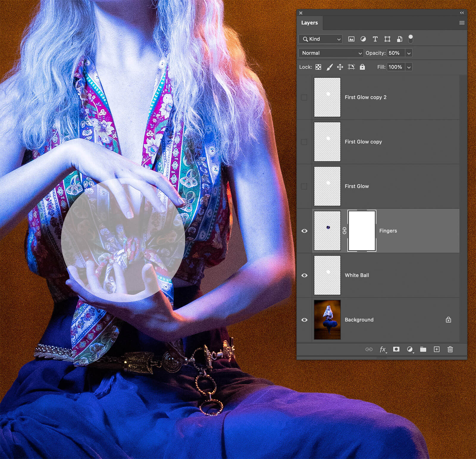Click the shape layer filter icon
The width and height of the screenshot is (476, 459).
387,39
